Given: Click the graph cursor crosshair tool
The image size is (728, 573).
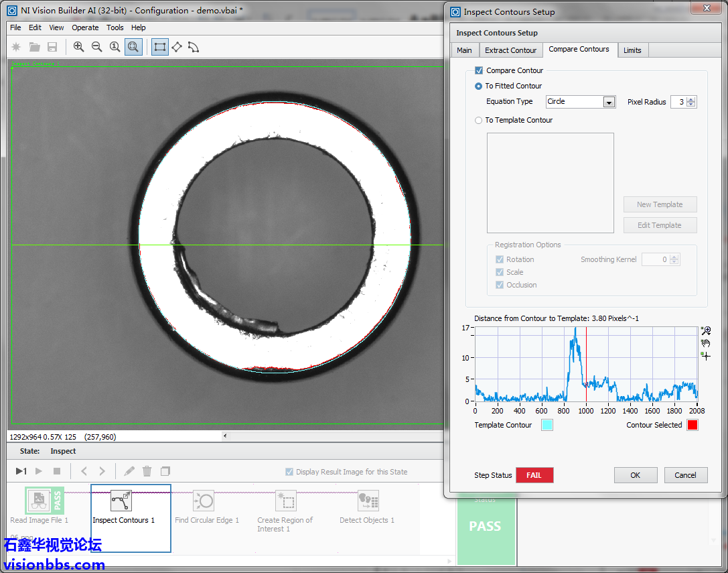Looking at the screenshot, I should click(706, 356).
